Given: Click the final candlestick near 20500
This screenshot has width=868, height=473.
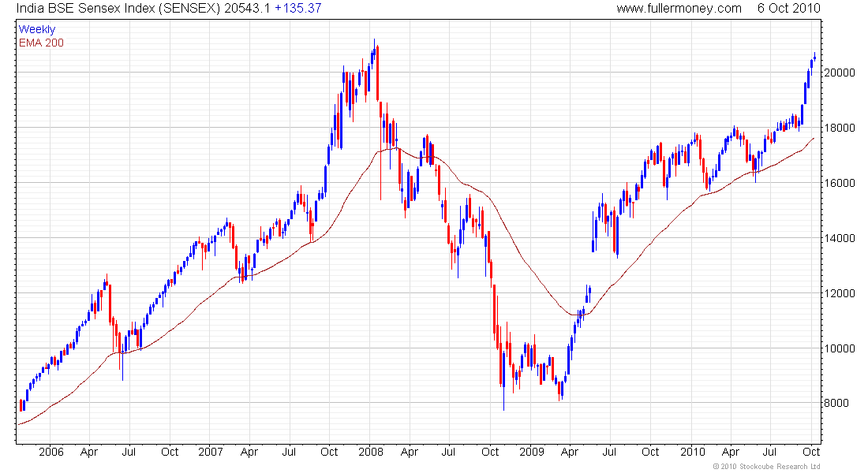Looking at the screenshot, I should (x=814, y=58).
